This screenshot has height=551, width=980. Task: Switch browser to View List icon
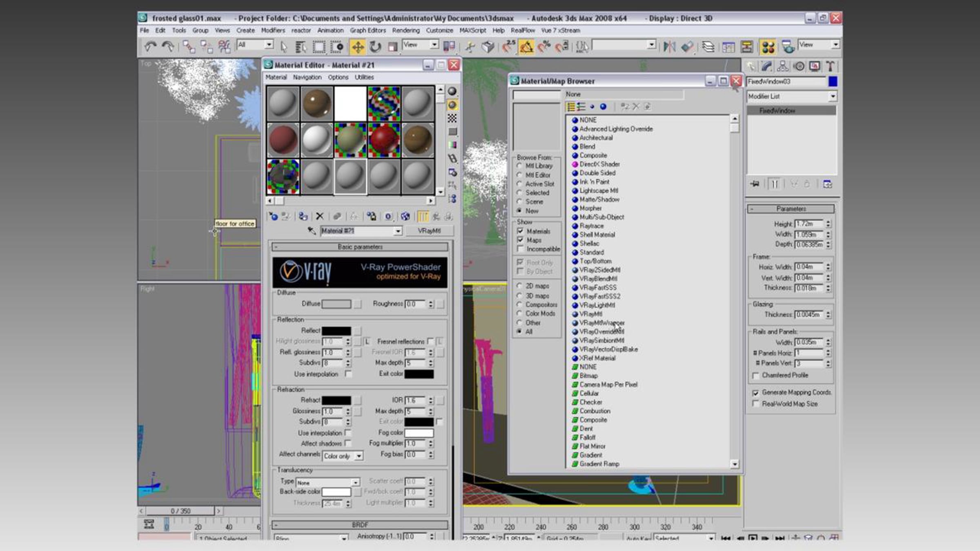570,107
